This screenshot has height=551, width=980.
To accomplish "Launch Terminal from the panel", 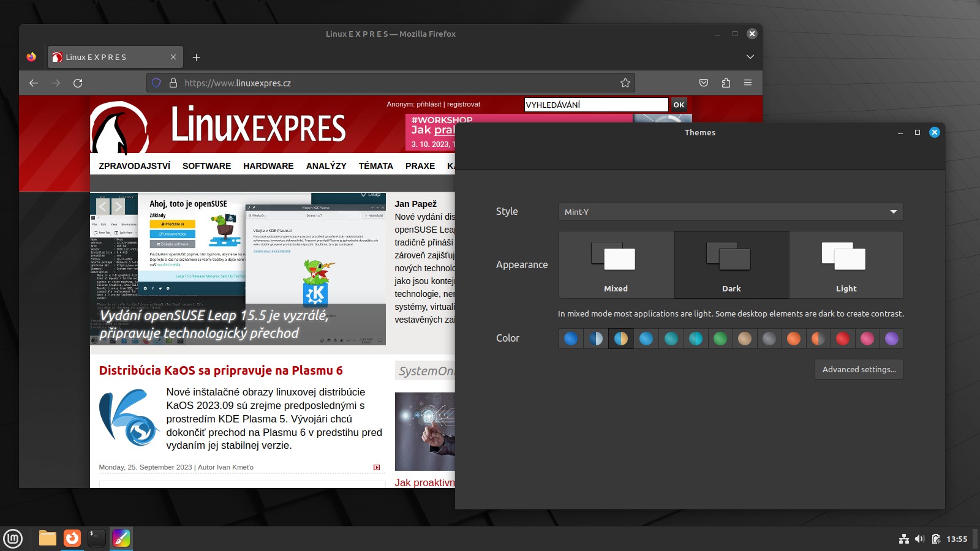I will click(97, 538).
